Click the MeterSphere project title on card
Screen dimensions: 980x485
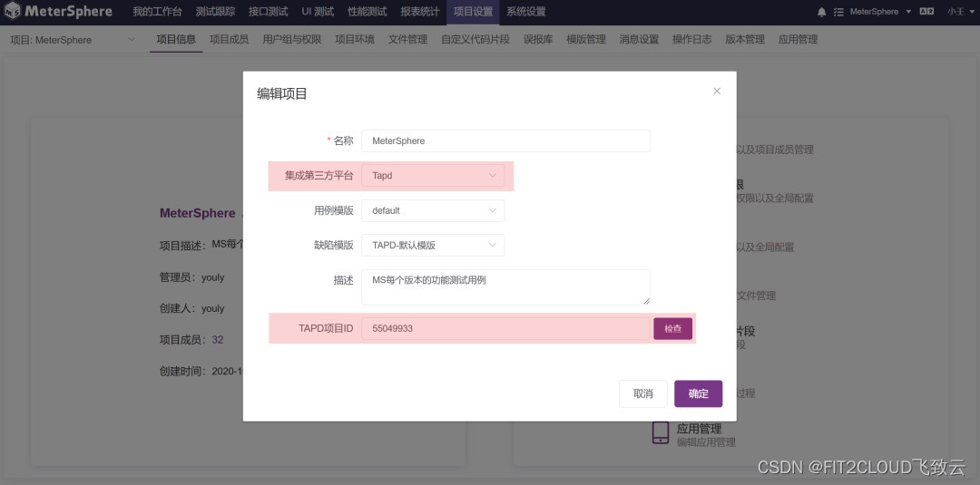[198, 213]
